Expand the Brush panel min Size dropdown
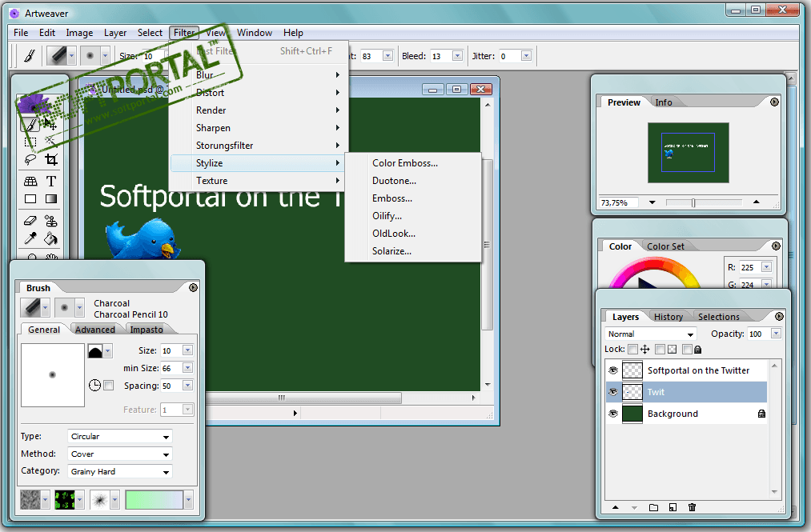This screenshot has width=811, height=532. [188, 367]
